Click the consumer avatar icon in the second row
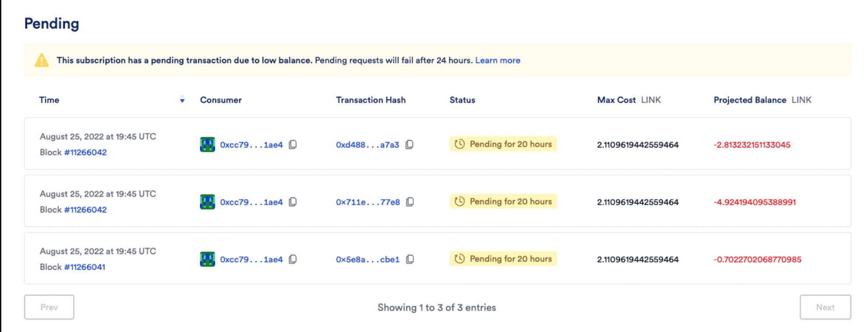 (x=206, y=202)
